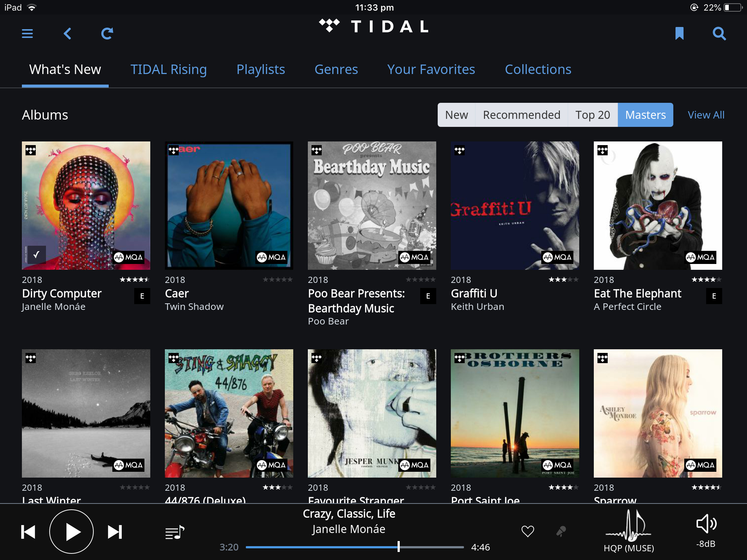Tap MQA badge on 44/876 cover
The height and width of the screenshot is (560, 747).
click(x=271, y=465)
